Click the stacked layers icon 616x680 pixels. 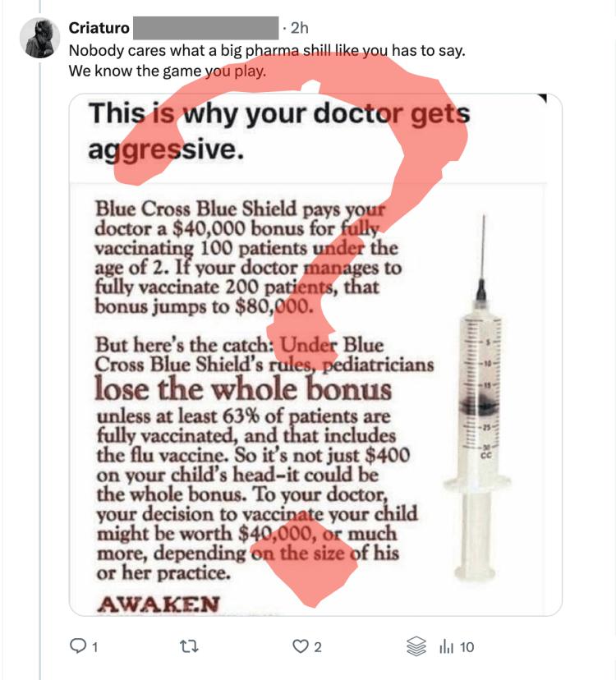(417, 647)
